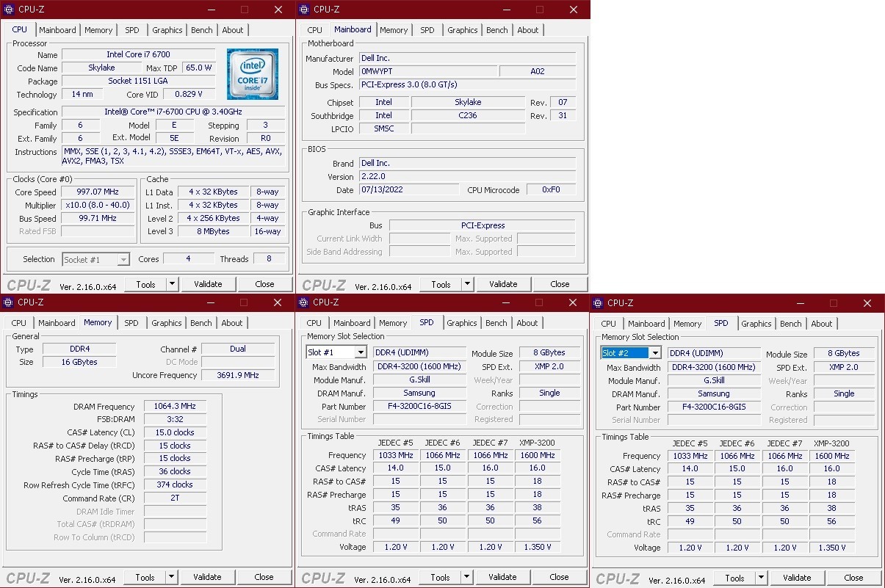Switch to Memory tab in CPU window

98,30
